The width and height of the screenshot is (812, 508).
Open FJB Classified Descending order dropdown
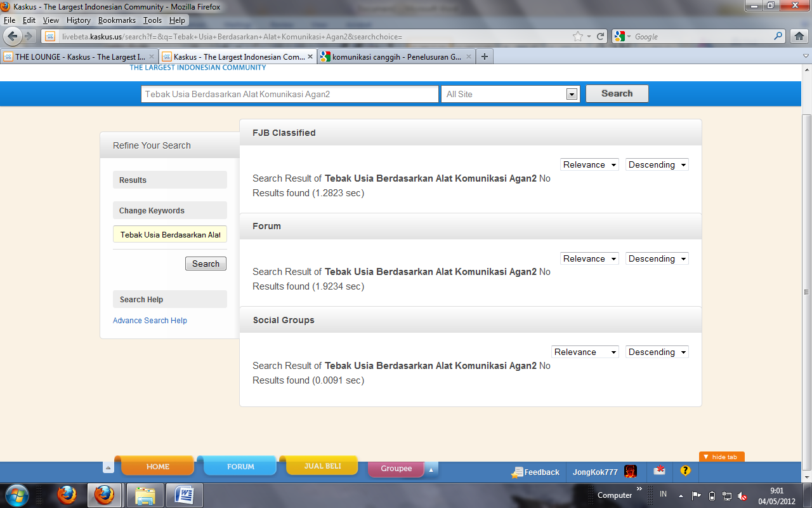click(x=657, y=164)
